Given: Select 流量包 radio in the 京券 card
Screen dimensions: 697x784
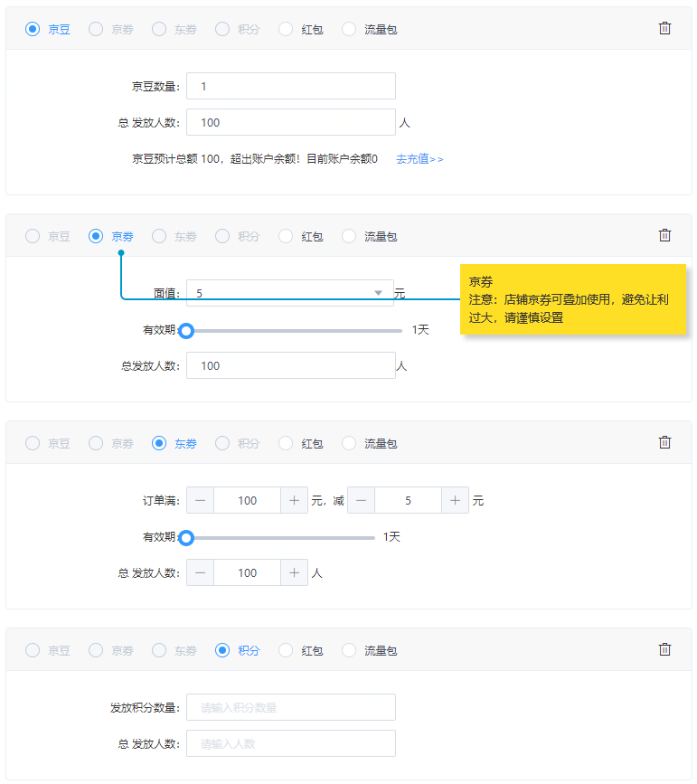Looking at the screenshot, I should pyautogui.click(x=349, y=236).
